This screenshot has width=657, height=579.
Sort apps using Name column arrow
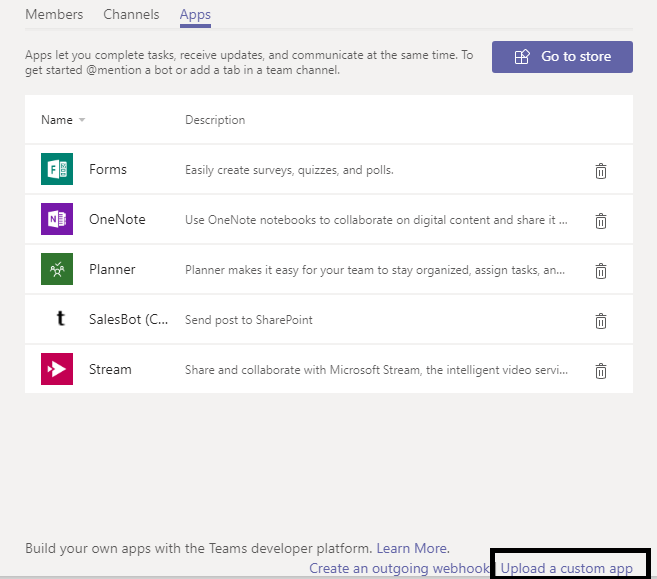pos(82,120)
